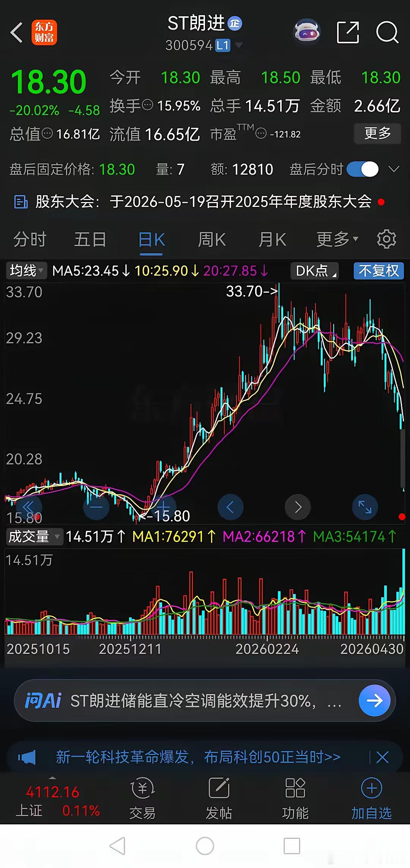This screenshot has height=868, width=410.
Task: Open the 交易 trade button
Action: tap(142, 798)
